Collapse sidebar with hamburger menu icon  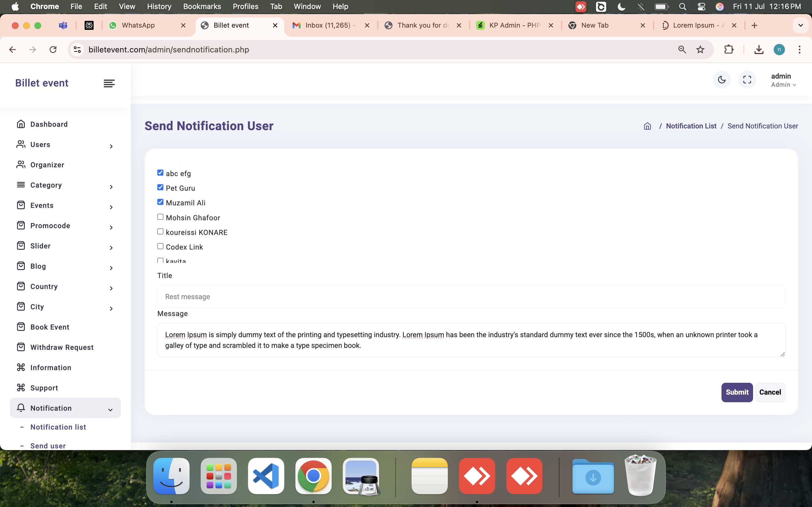[109, 83]
